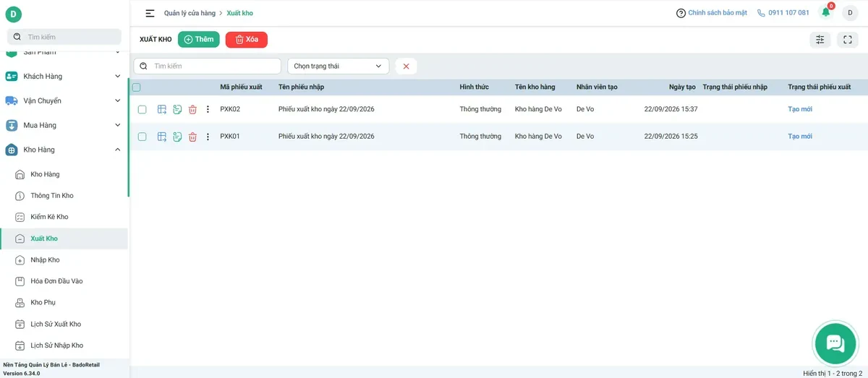The height and width of the screenshot is (378, 868).
Task: Click Hình thức column header
Action: click(474, 87)
